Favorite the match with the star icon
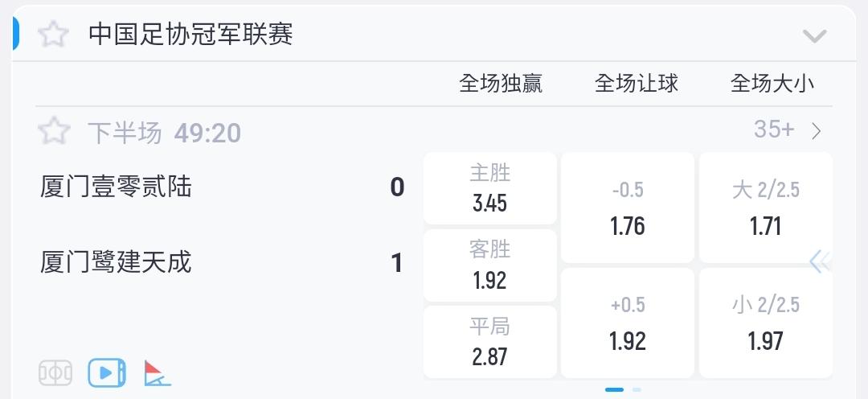This screenshot has height=399, width=868. tap(54, 131)
